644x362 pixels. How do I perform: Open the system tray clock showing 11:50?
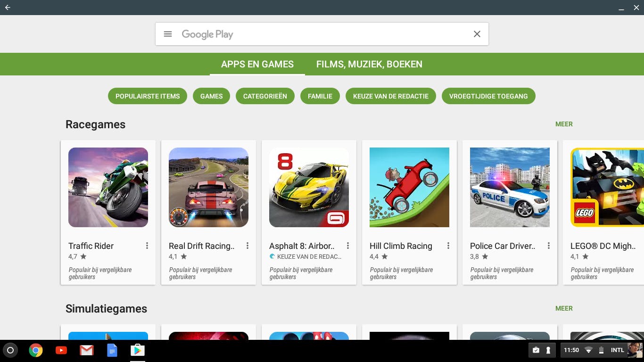click(571, 350)
